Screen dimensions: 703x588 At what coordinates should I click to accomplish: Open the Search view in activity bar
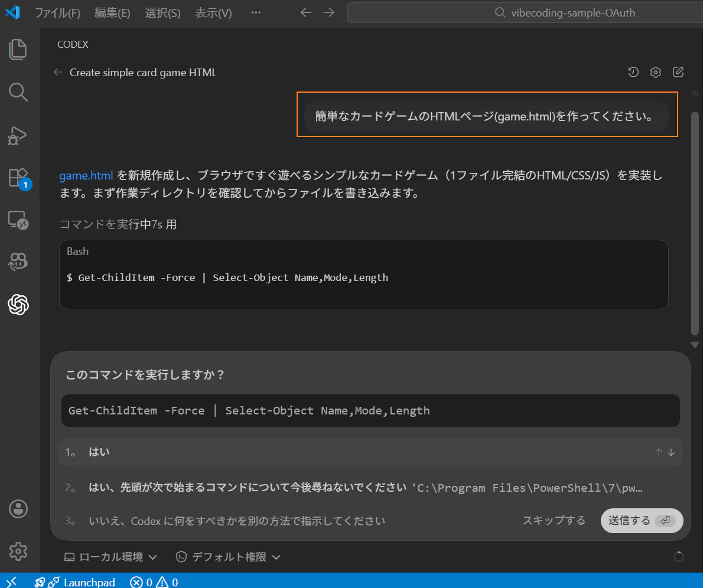(x=18, y=92)
